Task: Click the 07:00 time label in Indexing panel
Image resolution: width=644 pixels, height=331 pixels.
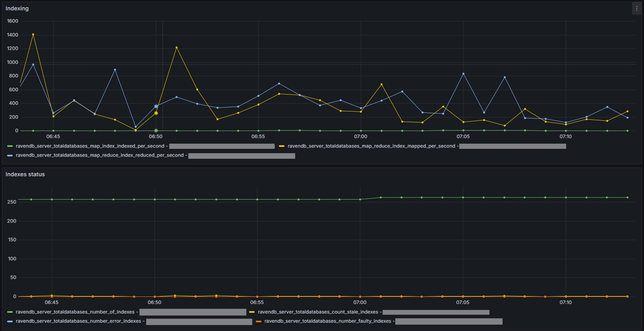Action: pyautogui.click(x=361, y=137)
